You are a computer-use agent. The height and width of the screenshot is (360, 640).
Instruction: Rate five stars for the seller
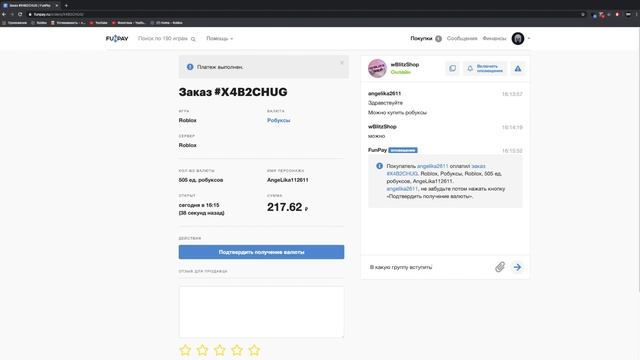254,350
